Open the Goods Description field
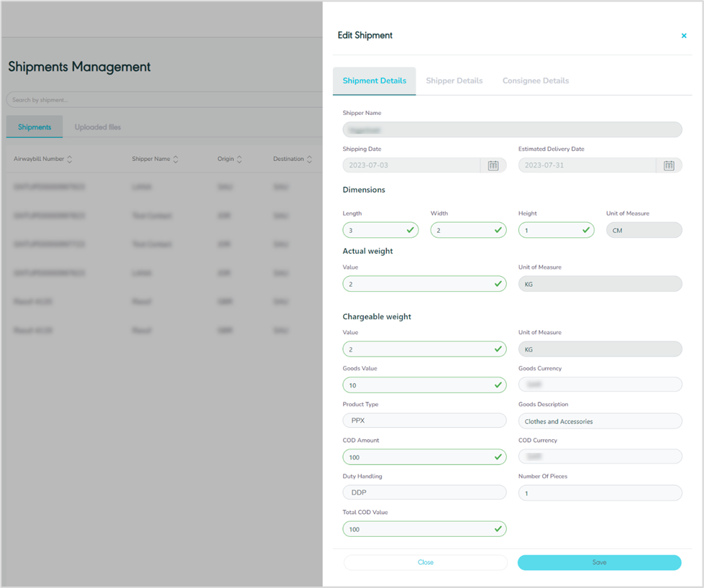The width and height of the screenshot is (704, 588). tap(600, 421)
